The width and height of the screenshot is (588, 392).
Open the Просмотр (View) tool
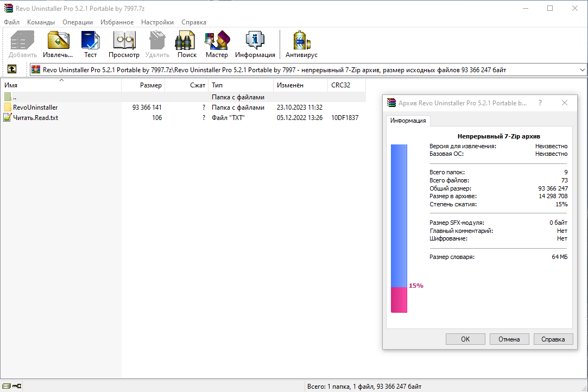(124, 45)
